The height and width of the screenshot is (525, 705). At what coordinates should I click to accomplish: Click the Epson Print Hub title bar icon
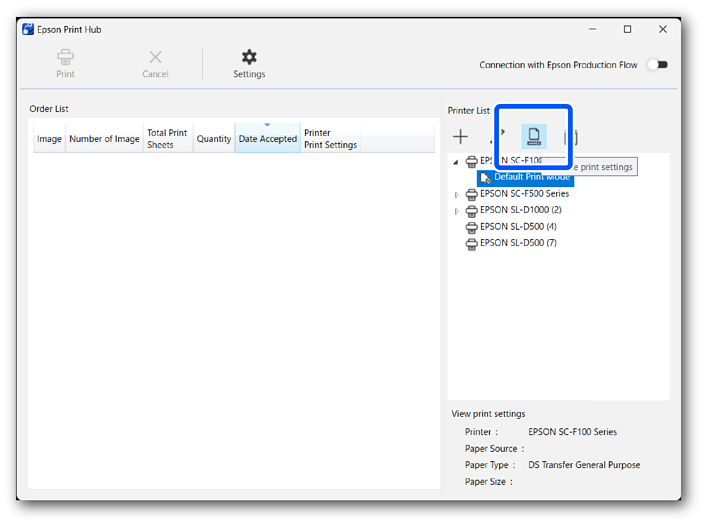(28, 30)
